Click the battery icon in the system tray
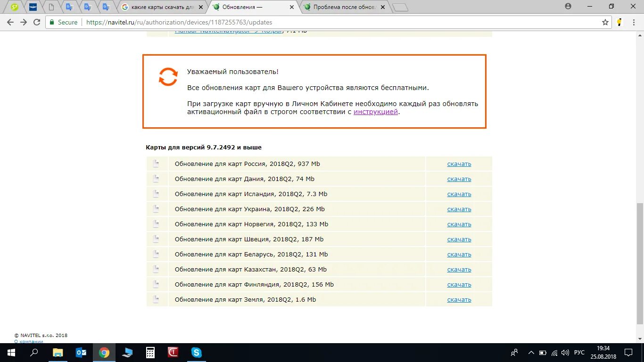644x362 pixels. point(543,353)
